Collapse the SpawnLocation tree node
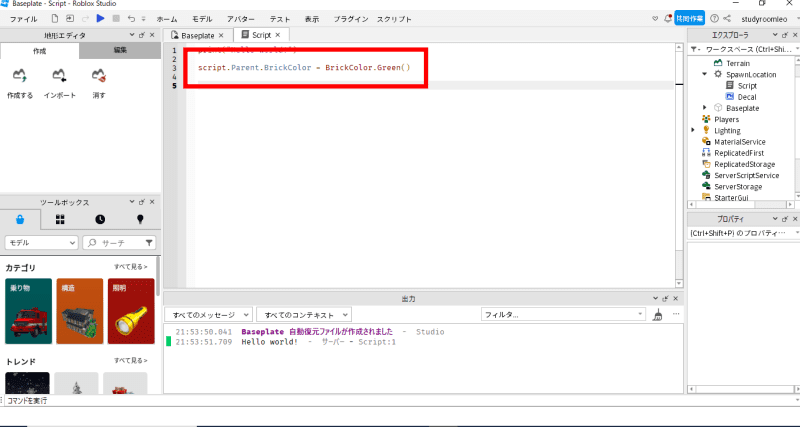The image size is (800, 427). (x=705, y=74)
